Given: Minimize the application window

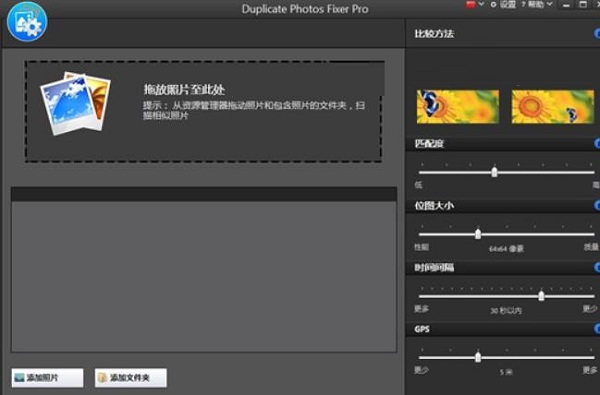Looking at the screenshot, I should pyautogui.click(x=567, y=5).
